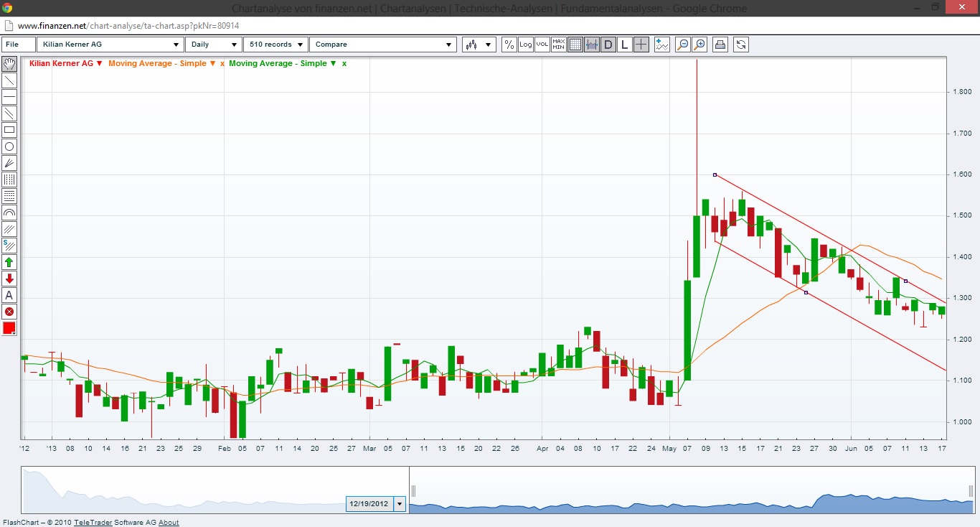Image resolution: width=980 pixels, height=527 pixels.
Task: Open the TeleTrader link in footer
Action: click(x=93, y=523)
